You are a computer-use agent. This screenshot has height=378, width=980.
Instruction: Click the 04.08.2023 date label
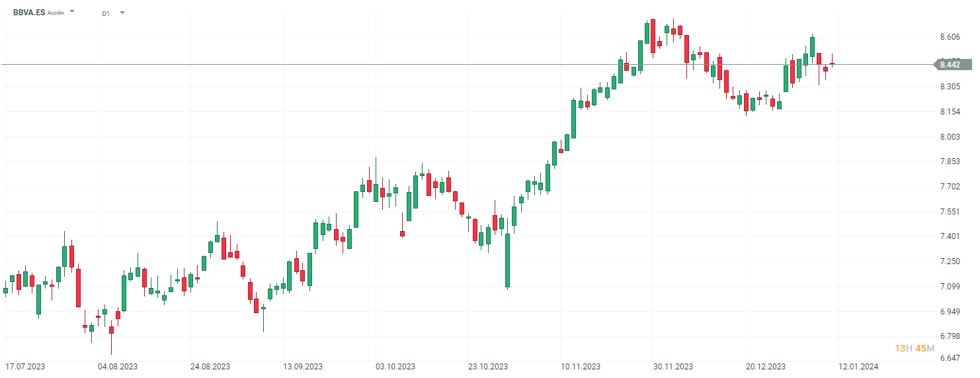pos(117,366)
